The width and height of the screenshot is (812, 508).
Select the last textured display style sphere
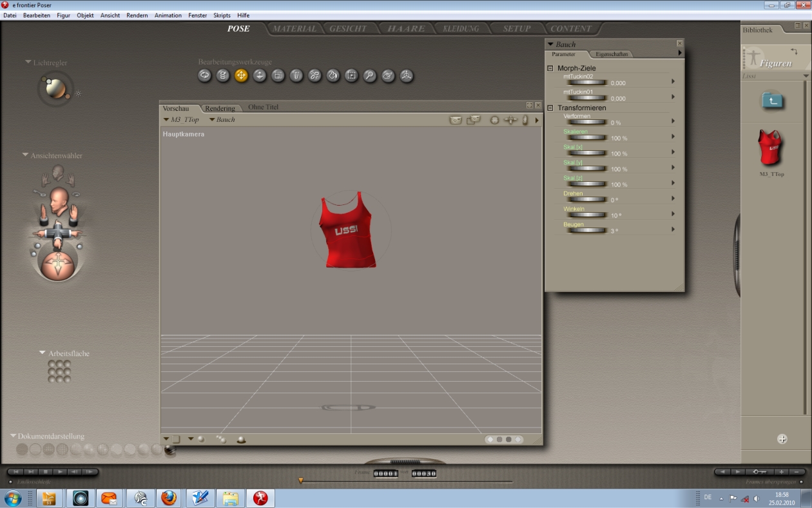[x=169, y=449]
